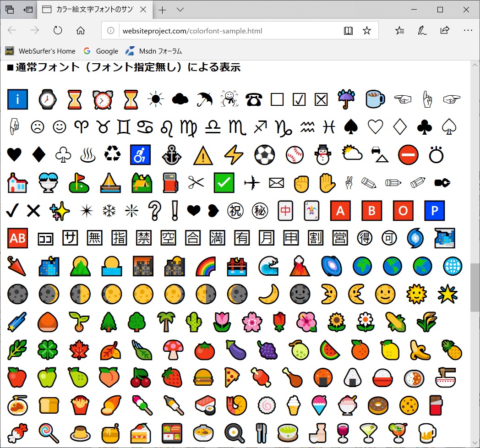Open Google from the favorites bar
Image resolution: width=480 pixels, height=448 pixels.
(101, 51)
